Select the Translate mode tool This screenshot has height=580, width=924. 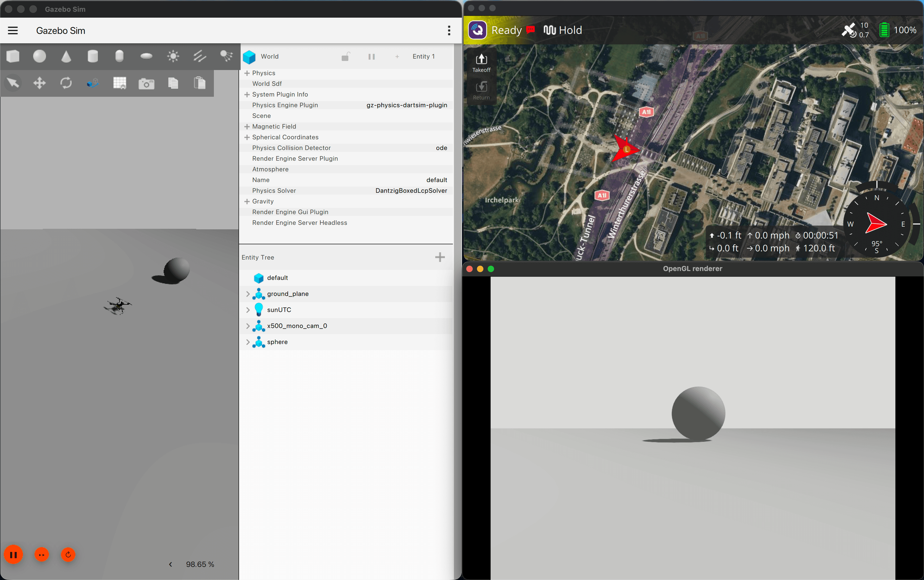click(x=39, y=83)
